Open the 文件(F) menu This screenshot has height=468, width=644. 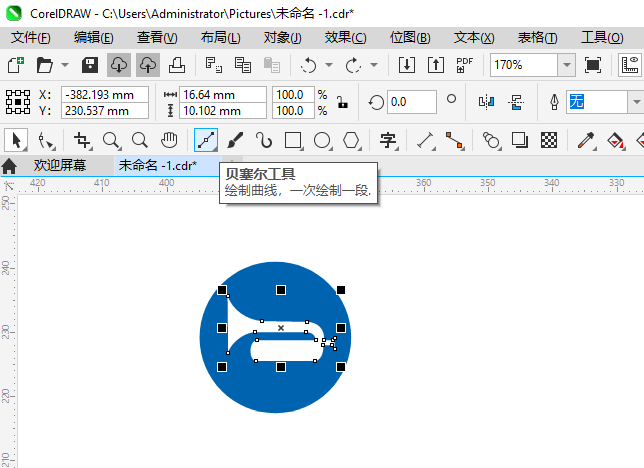click(31, 38)
